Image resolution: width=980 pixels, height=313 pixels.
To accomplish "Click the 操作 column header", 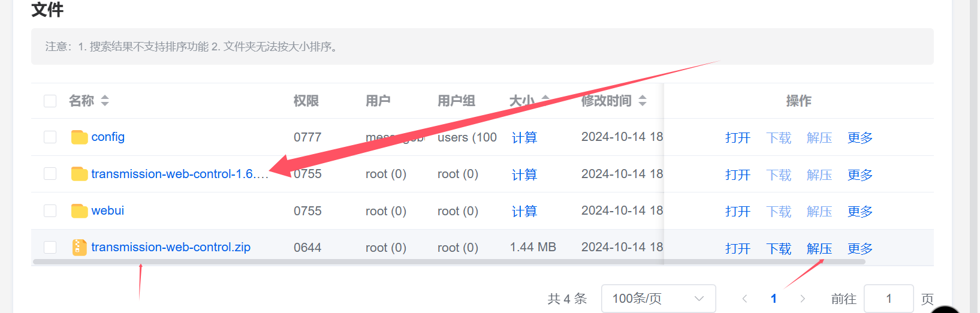I will point(799,101).
